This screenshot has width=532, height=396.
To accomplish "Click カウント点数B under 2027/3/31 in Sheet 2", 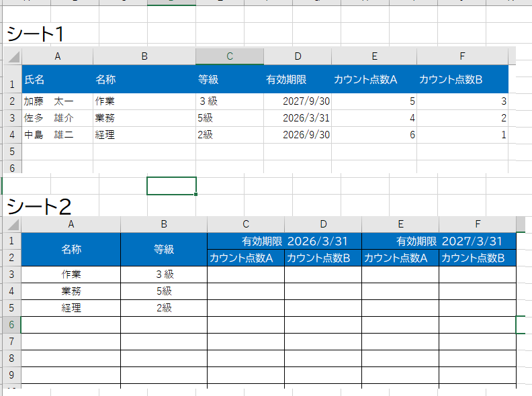I will pyautogui.click(x=478, y=258).
